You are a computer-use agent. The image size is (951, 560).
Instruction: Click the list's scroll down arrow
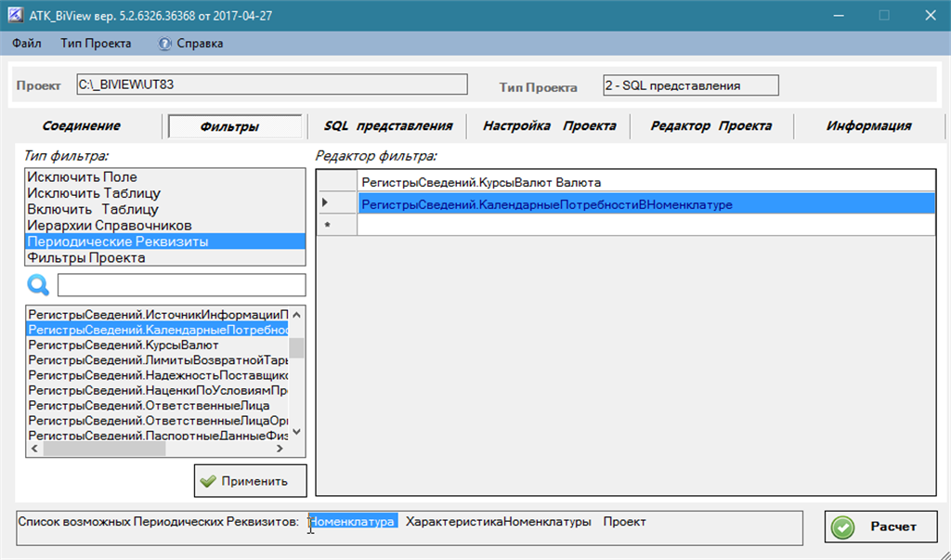296,432
